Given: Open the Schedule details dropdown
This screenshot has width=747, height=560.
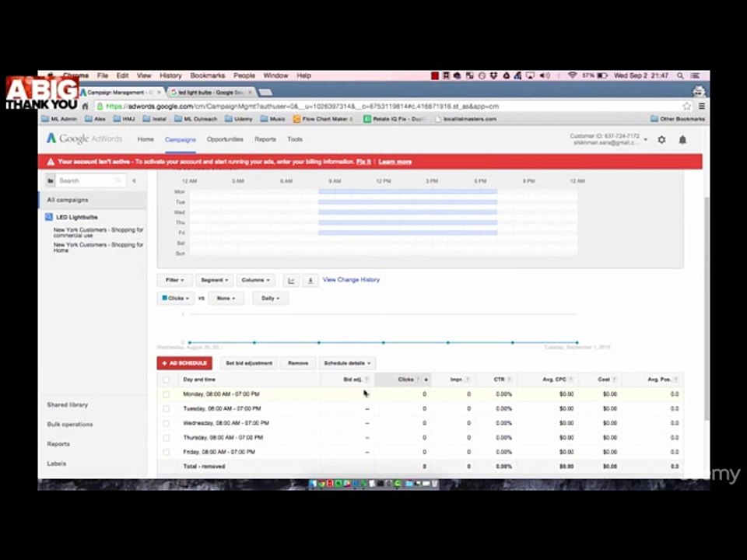Looking at the screenshot, I should [347, 363].
